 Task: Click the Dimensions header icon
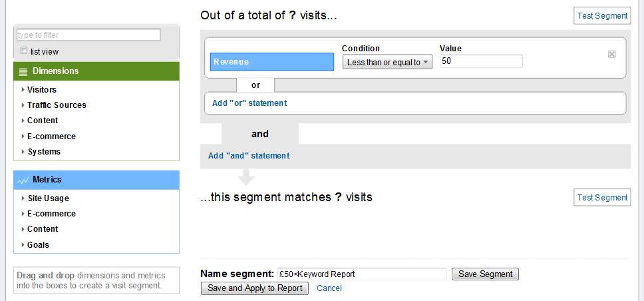click(x=23, y=71)
